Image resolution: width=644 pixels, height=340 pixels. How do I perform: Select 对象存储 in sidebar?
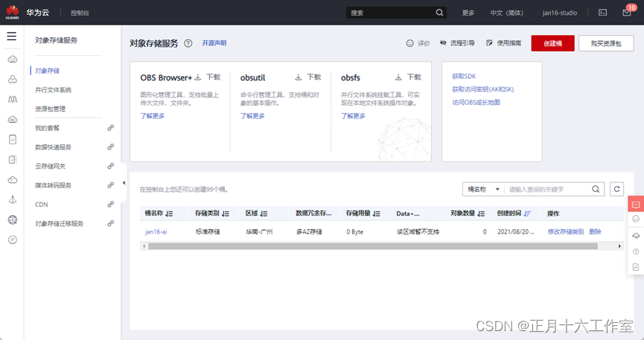click(x=47, y=71)
